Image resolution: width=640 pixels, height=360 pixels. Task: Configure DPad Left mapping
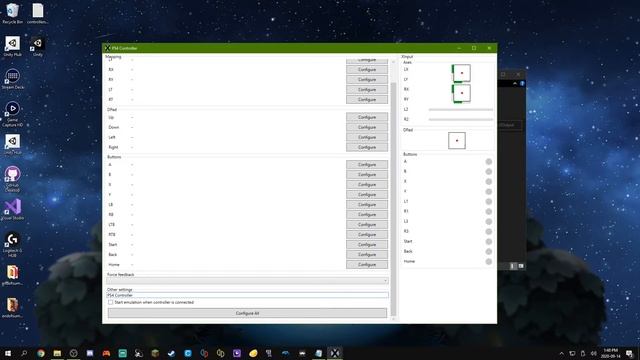[x=367, y=138]
